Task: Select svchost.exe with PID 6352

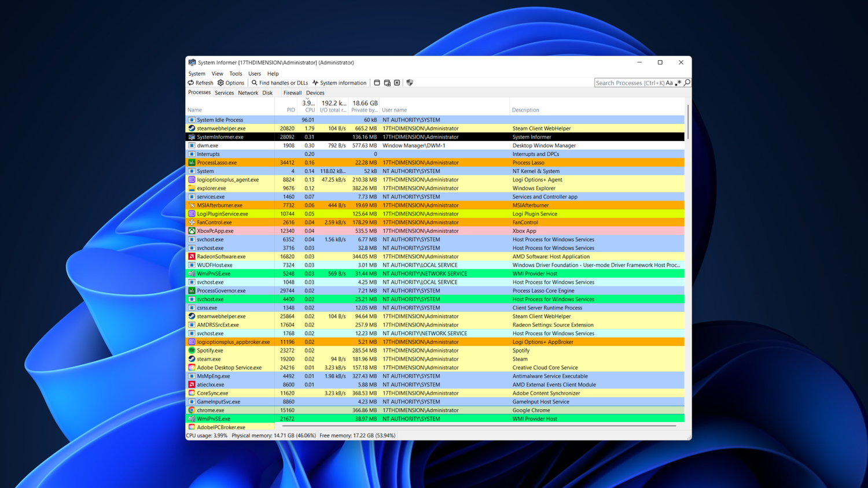Action: click(435, 239)
